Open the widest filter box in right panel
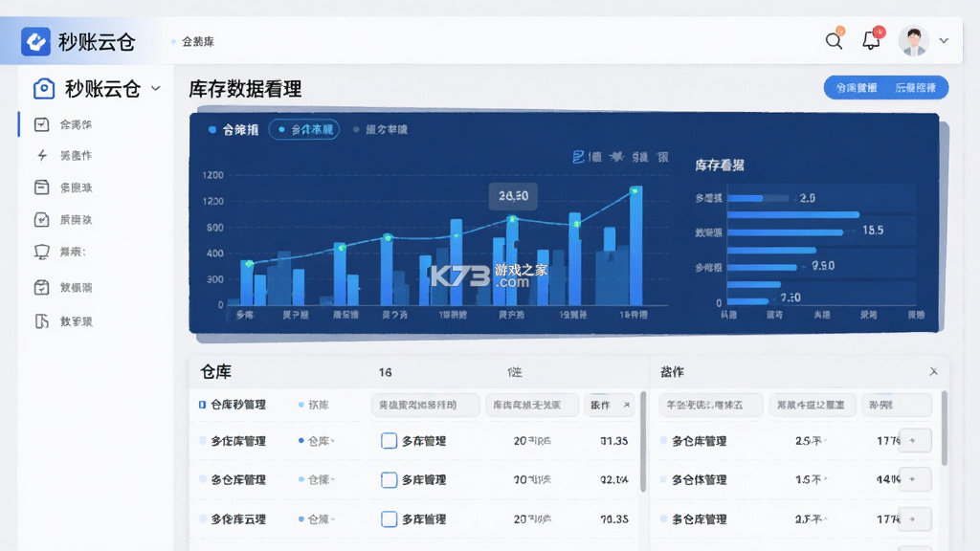The width and height of the screenshot is (980, 551). (711, 405)
